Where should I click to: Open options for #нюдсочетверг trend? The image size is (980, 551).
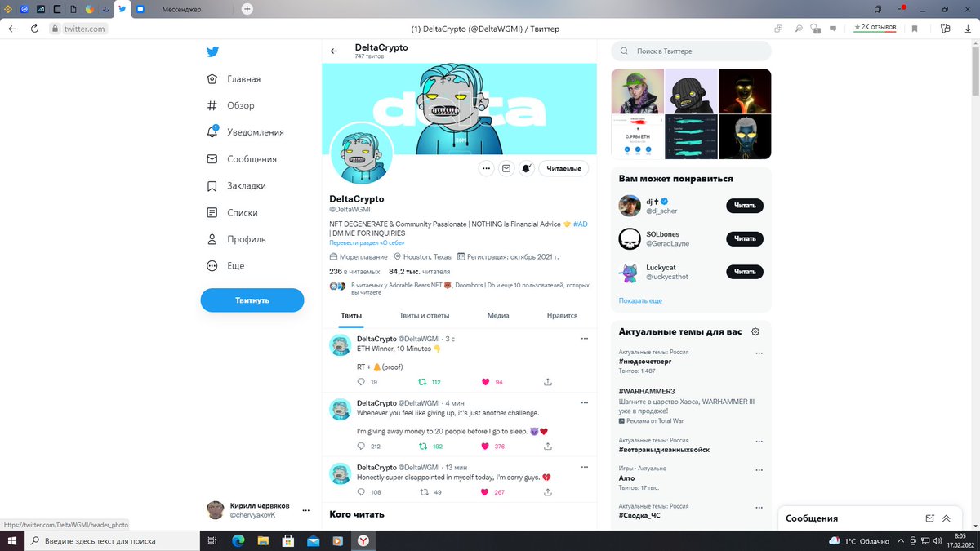click(759, 353)
